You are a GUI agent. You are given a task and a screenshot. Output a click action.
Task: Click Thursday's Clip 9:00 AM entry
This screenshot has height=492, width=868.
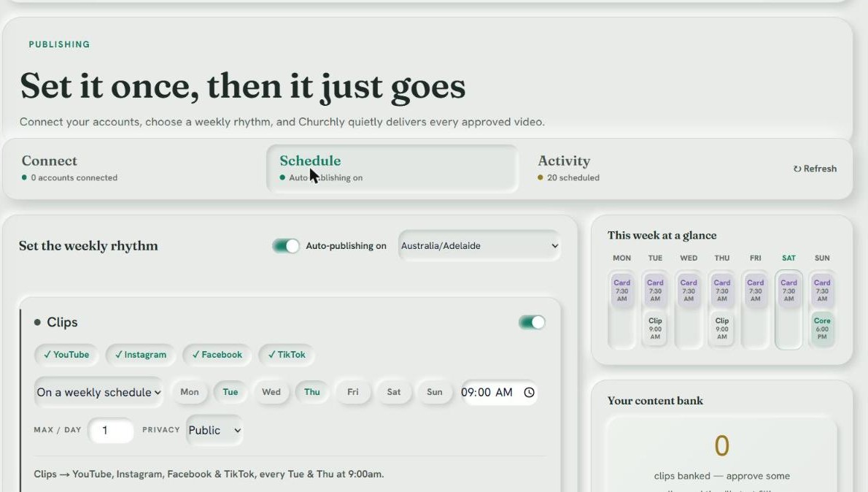tap(722, 328)
